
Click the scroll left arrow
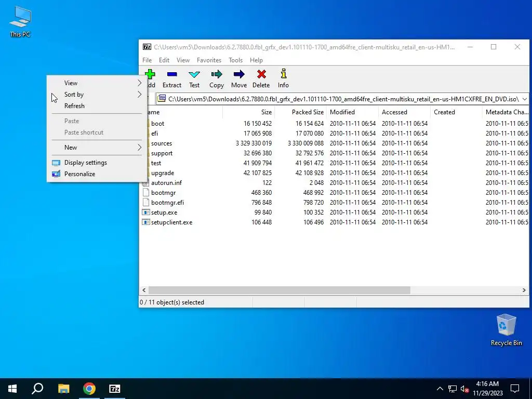[144, 290]
